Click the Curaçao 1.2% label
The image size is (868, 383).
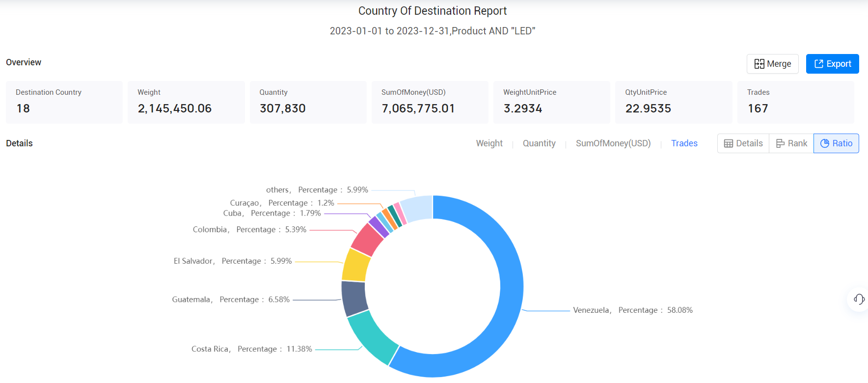[282, 203]
